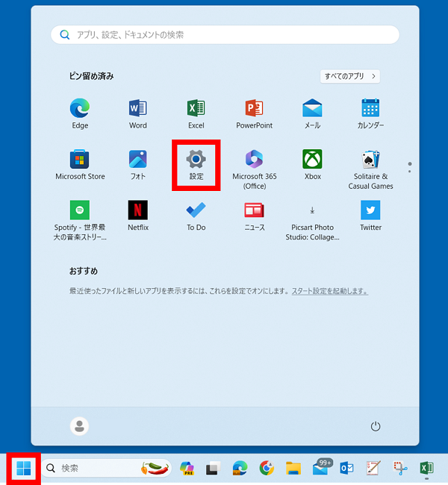Screen dimensions: 448x485
Task: Open Outlook from the taskbar
Action: 346,469
